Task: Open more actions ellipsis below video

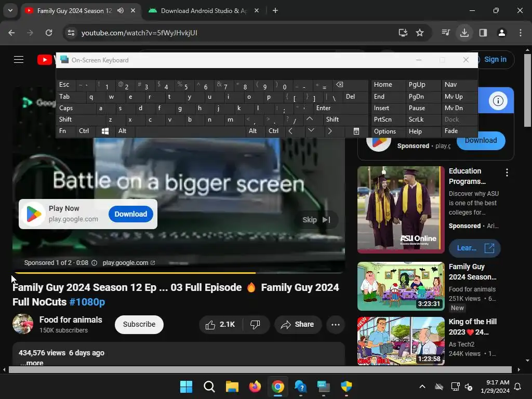Action: [x=336, y=325]
